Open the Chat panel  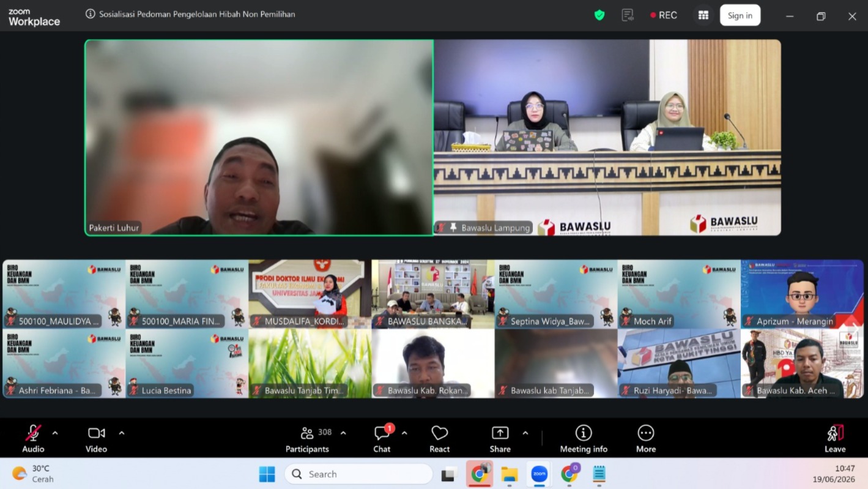382,439
